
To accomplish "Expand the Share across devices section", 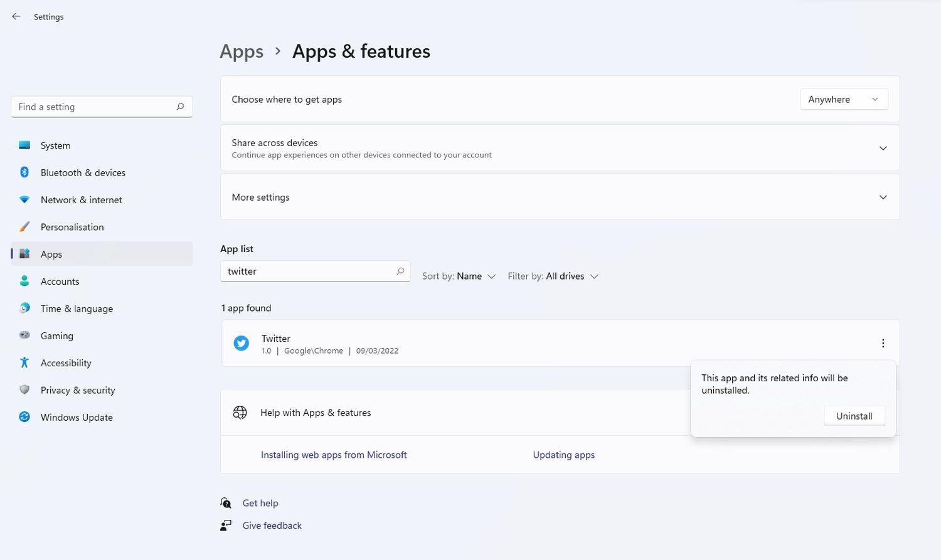I will click(x=883, y=149).
